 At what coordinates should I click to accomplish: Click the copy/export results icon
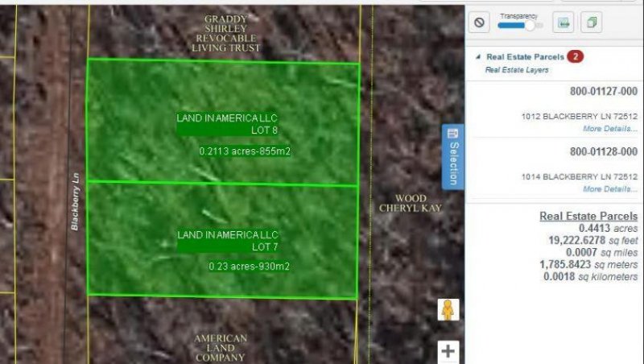click(x=592, y=23)
